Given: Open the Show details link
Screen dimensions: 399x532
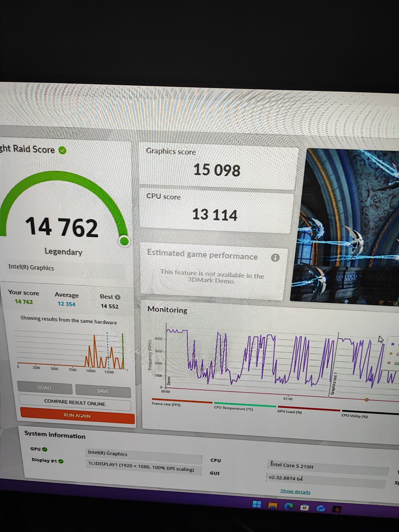Looking at the screenshot, I should coord(295,492).
